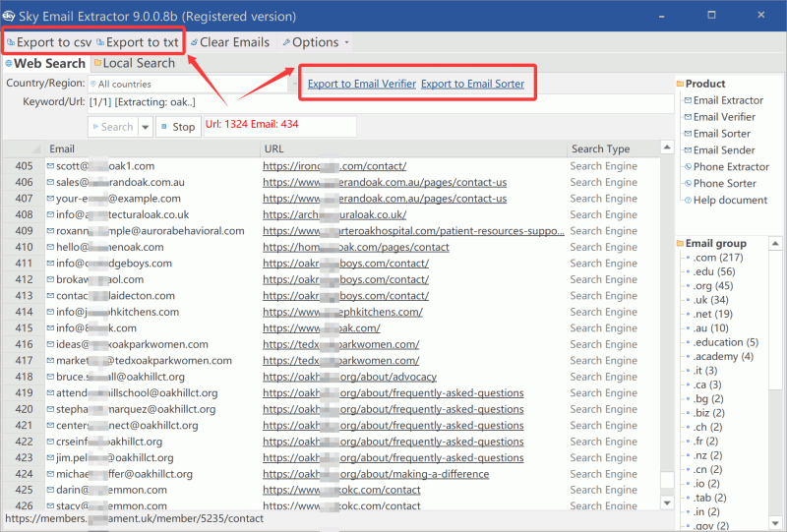Click Export to Email Verifier link
The image size is (787, 532).
(362, 84)
